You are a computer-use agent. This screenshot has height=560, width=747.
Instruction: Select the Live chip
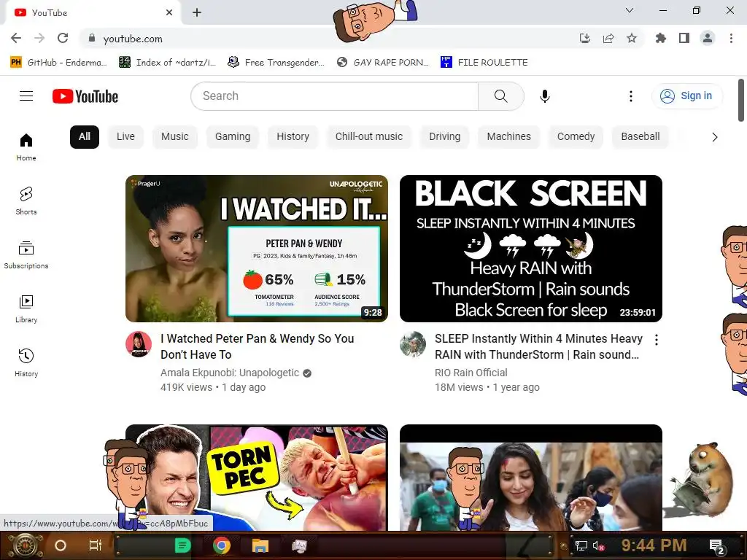tap(125, 136)
